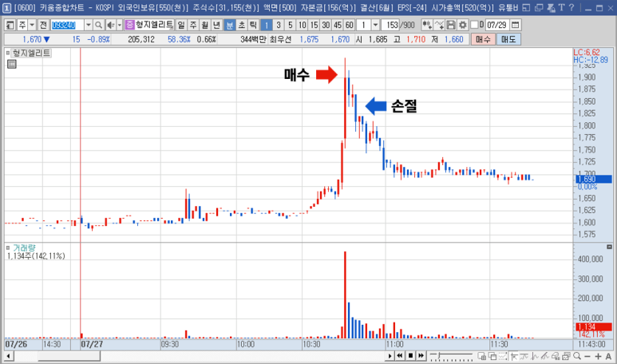Viewport: 617px width, 364px height.
Task: Click the 15-minute interval button
Action: pos(314,26)
